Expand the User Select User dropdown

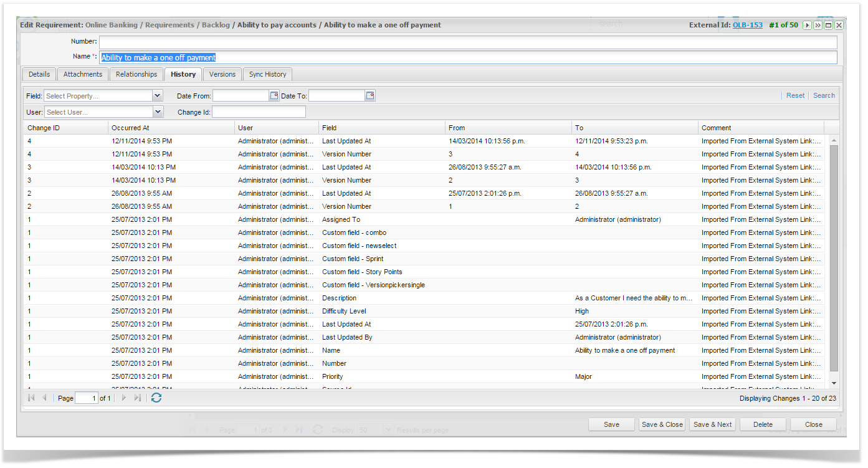pyautogui.click(x=158, y=112)
